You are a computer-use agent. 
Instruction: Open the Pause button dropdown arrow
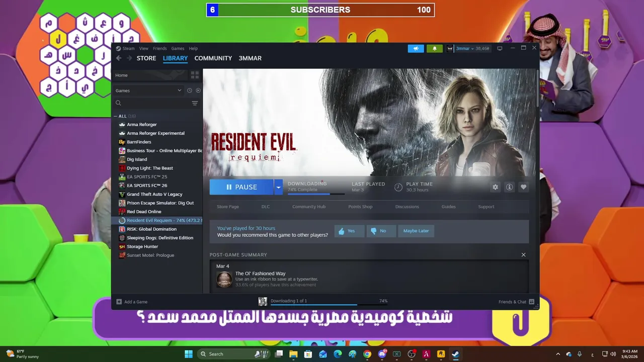[278, 187]
